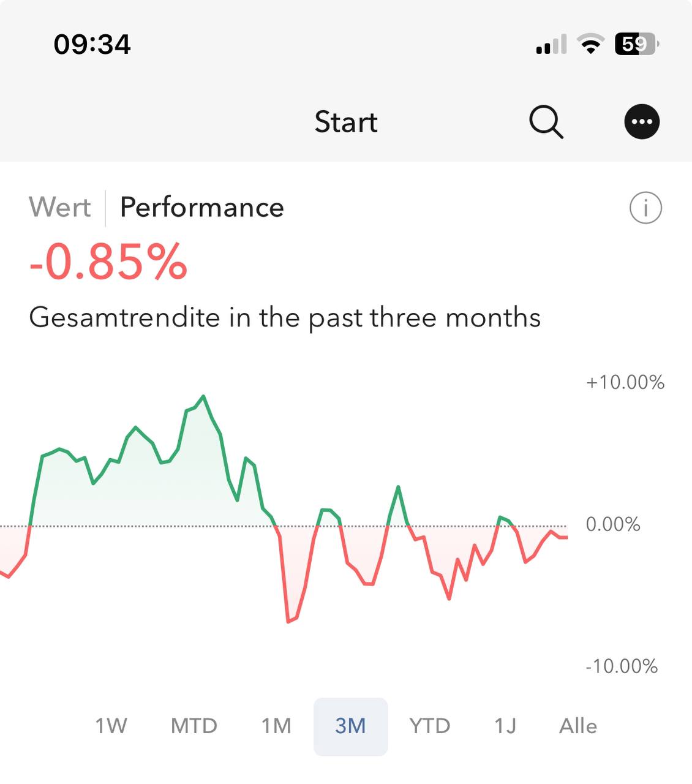The height and width of the screenshot is (784, 692).
Task: Select the Performance view
Action: [x=202, y=207]
